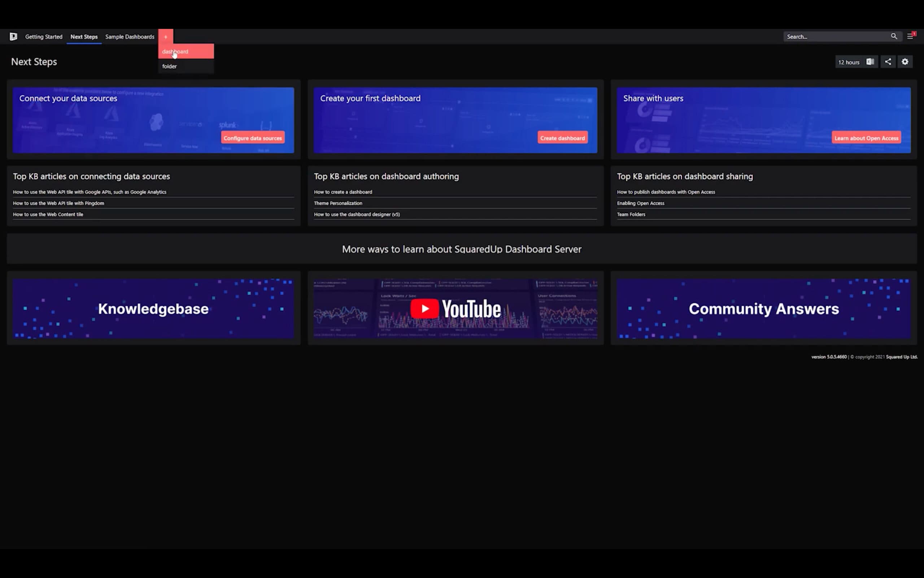Open 'Web API tile with Pingdom' article
The image size is (924, 578).
pyautogui.click(x=58, y=203)
